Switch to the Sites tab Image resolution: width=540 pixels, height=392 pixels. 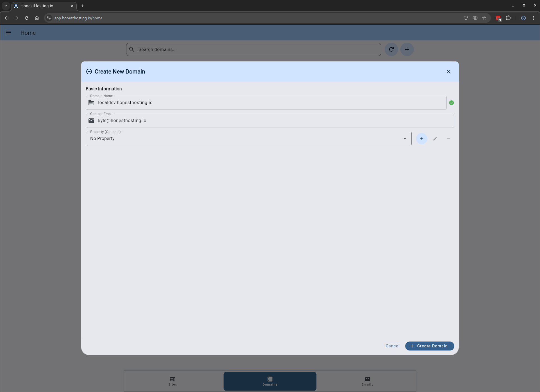pyautogui.click(x=173, y=381)
